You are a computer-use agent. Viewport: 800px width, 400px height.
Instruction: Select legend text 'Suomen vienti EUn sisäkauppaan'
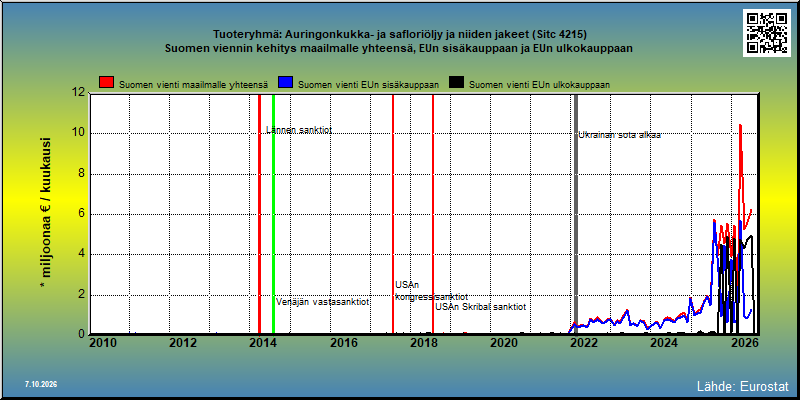click(x=368, y=85)
